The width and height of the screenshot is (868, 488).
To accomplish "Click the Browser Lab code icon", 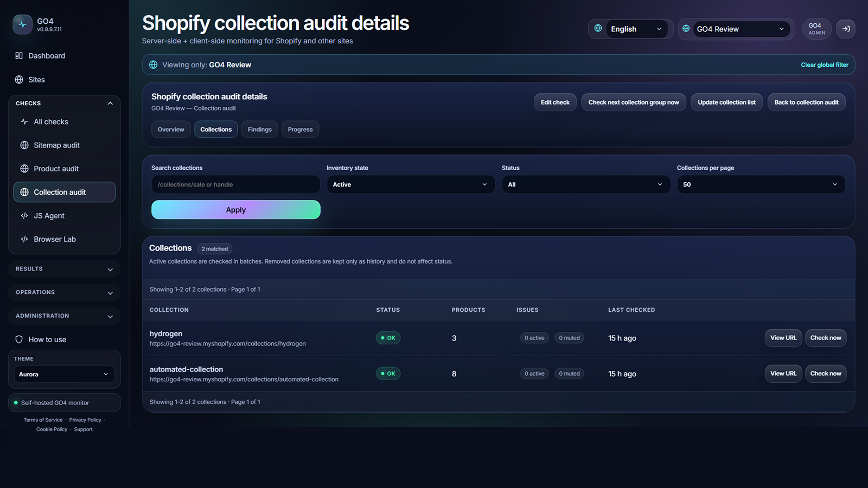I will [24, 239].
